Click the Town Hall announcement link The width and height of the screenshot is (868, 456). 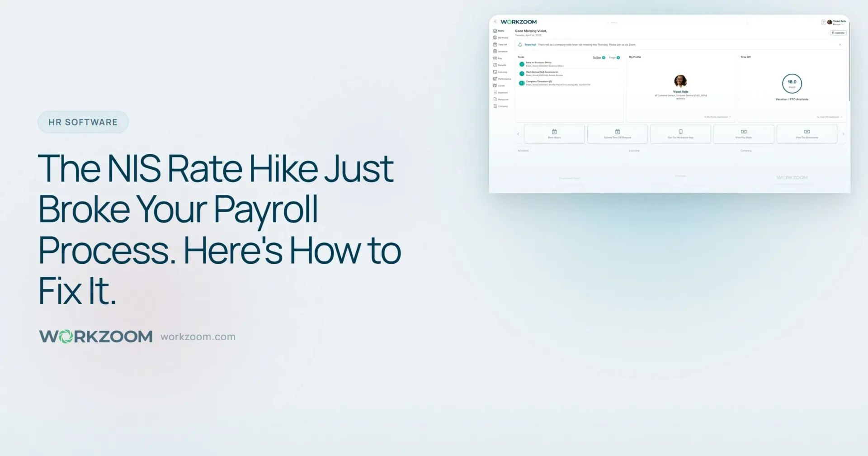[530, 45]
